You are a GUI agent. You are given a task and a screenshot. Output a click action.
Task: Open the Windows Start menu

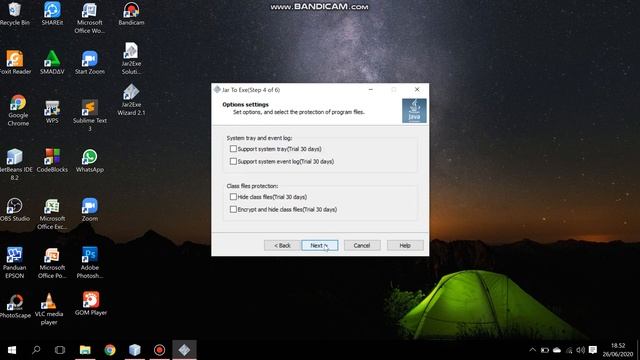[12, 350]
